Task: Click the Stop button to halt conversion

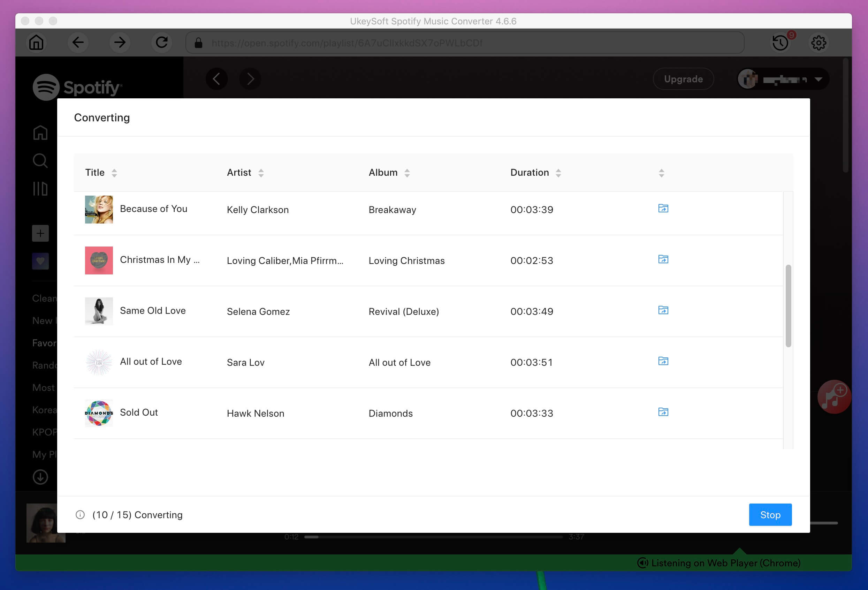Action: point(769,515)
